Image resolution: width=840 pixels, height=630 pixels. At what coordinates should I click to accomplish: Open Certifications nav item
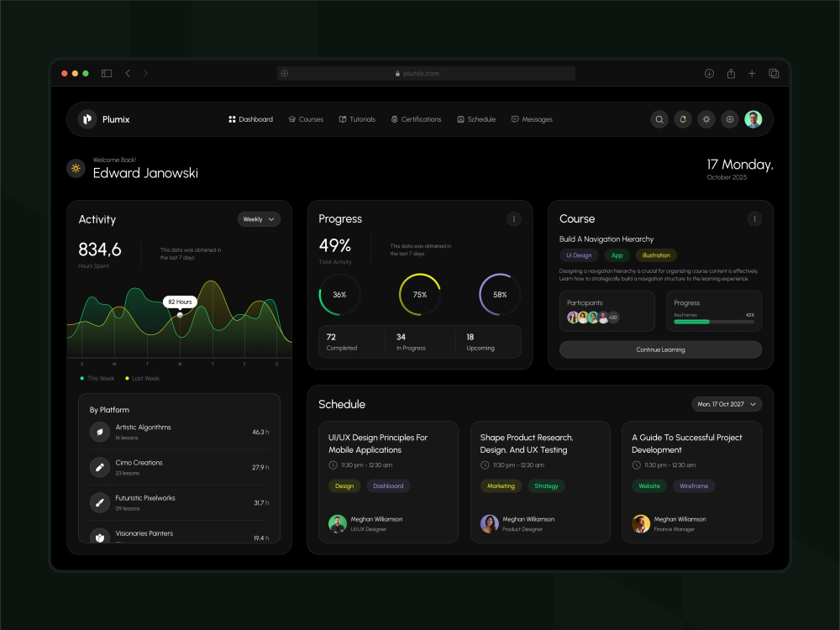(417, 119)
